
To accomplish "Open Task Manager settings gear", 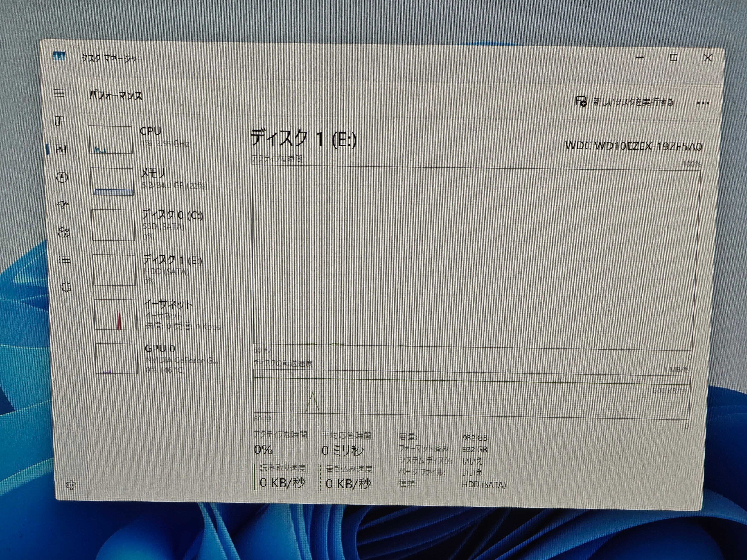I will click(x=71, y=485).
